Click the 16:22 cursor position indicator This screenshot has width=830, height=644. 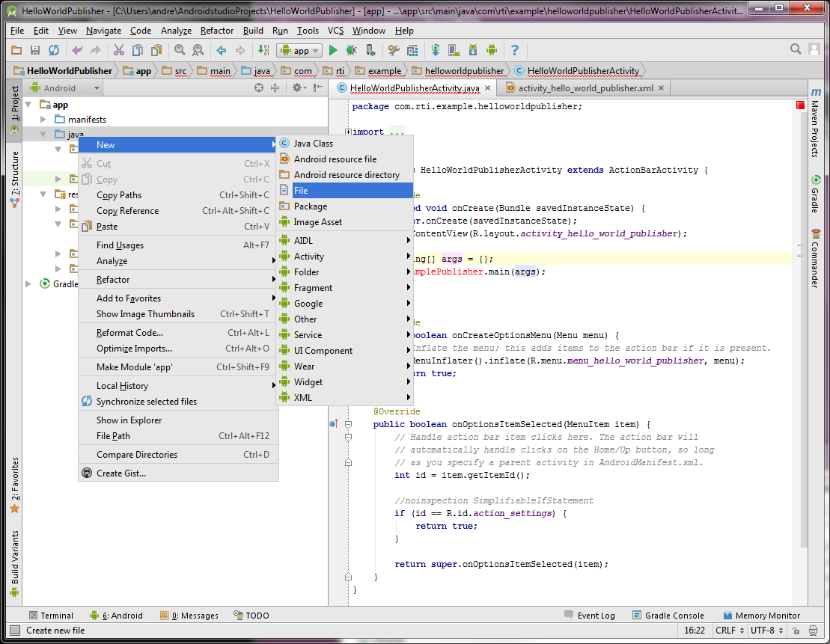click(694, 631)
